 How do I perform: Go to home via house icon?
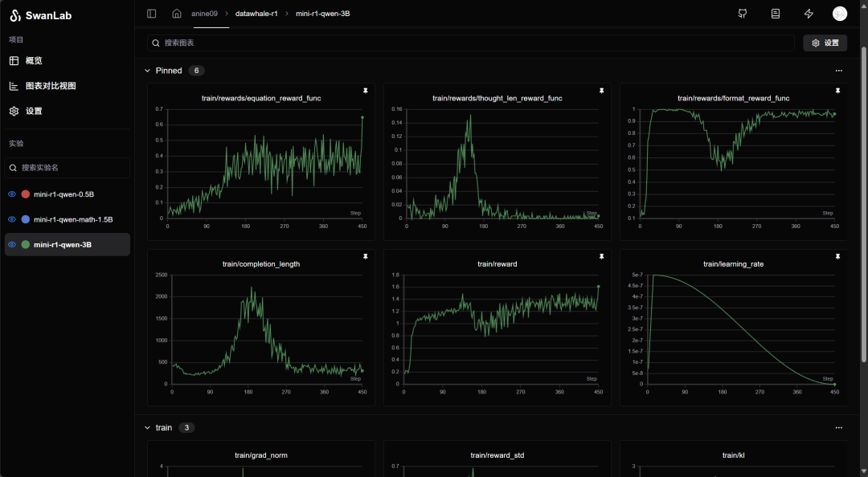177,14
